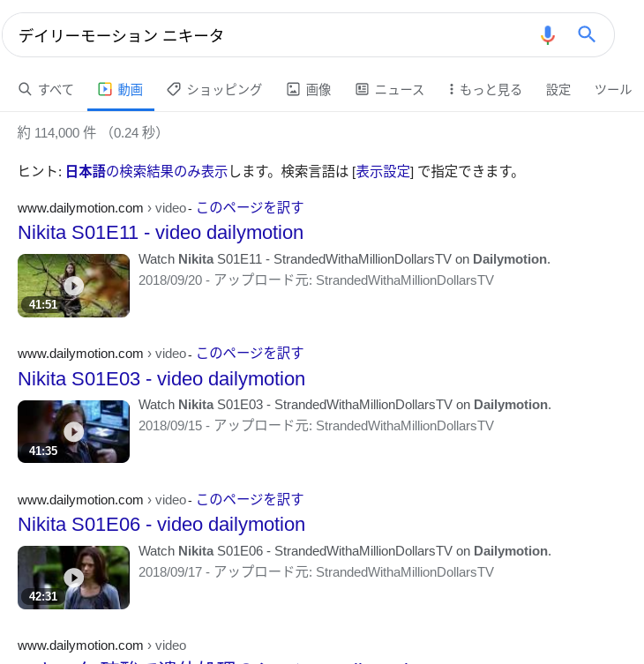Click the dailymotion URL above Nikita S01E06
The width and height of the screenshot is (644, 664).
pyautogui.click(x=101, y=500)
